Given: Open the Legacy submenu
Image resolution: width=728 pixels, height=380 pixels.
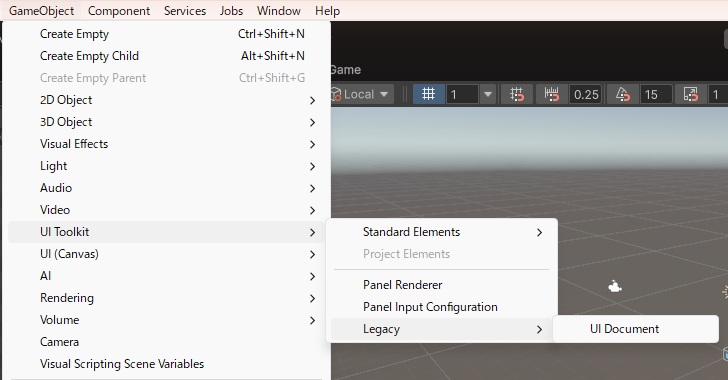Looking at the screenshot, I should (x=441, y=329).
